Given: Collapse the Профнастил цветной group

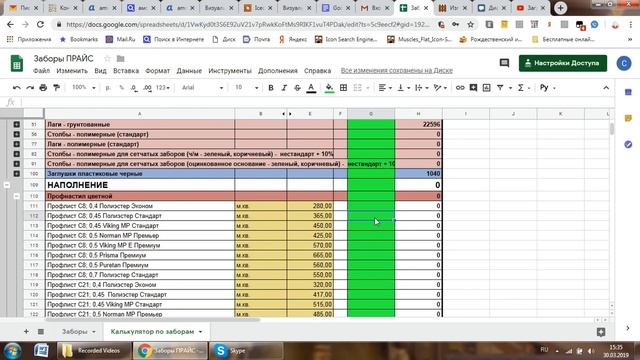Looking at the screenshot, I should pos(16,196).
